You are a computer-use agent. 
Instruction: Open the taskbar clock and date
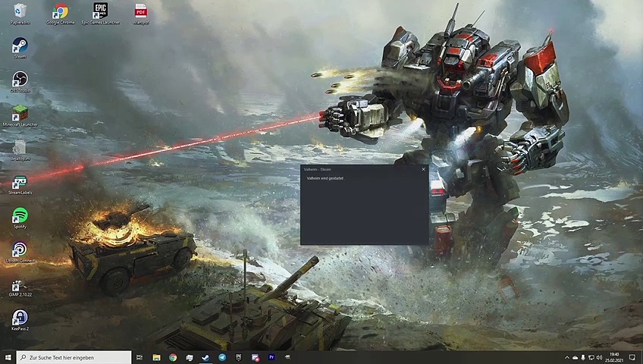click(614, 357)
